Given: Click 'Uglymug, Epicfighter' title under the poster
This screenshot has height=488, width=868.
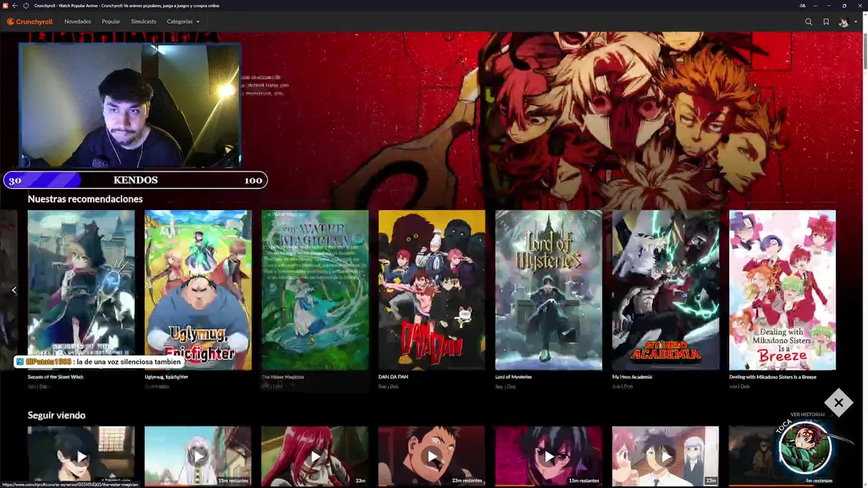Looking at the screenshot, I should click(x=166, y=377).
